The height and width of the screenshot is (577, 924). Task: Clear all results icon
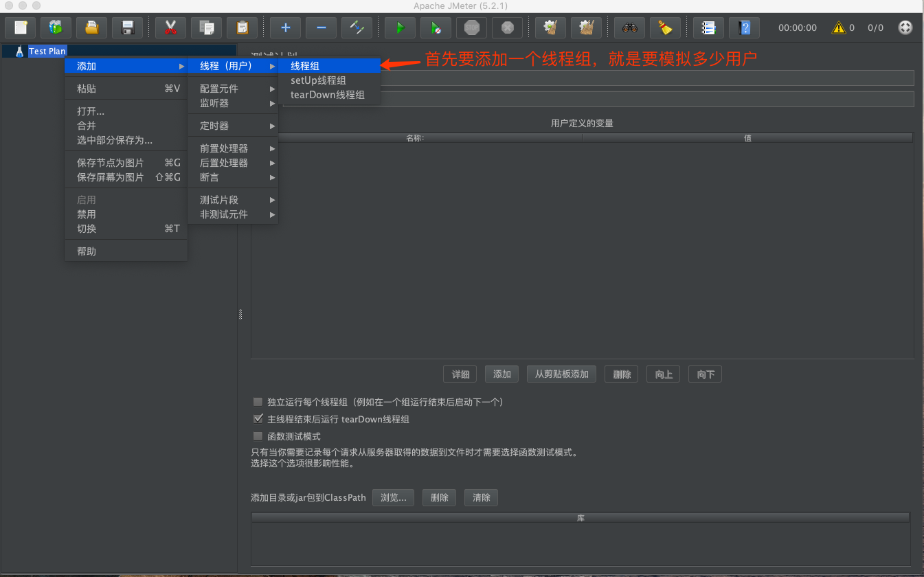pos(586,28)
